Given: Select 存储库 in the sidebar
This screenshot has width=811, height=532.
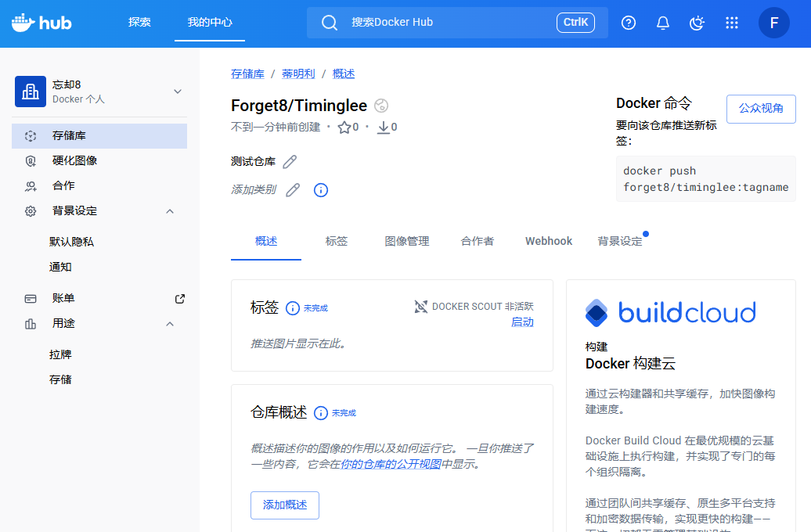Looking at the screenshot, I should pos(99,136).
